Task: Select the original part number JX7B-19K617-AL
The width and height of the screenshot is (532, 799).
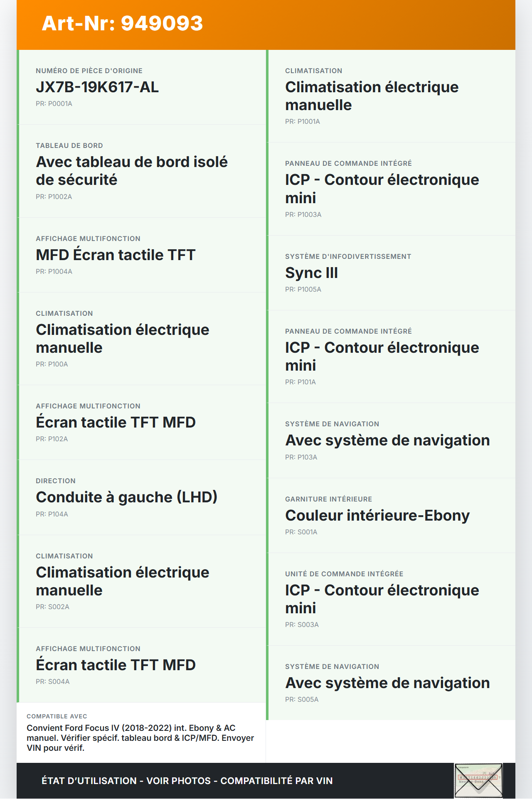Action: click(x=97, y=87)
